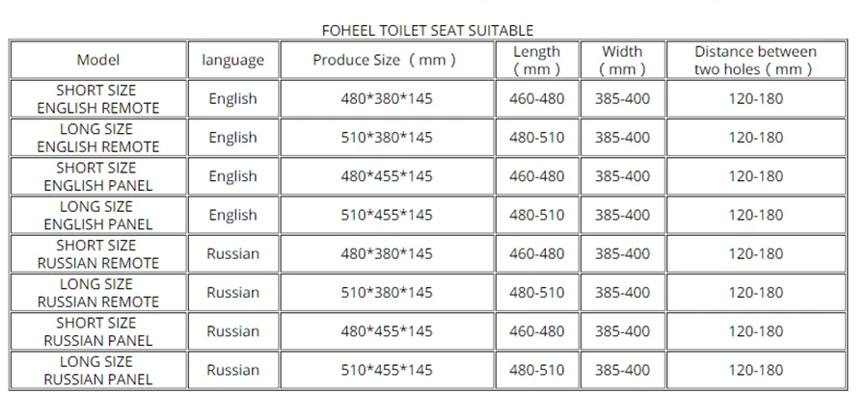Click the Length (mm) header cell
The image size is (868, 394).
pos(537,60)
